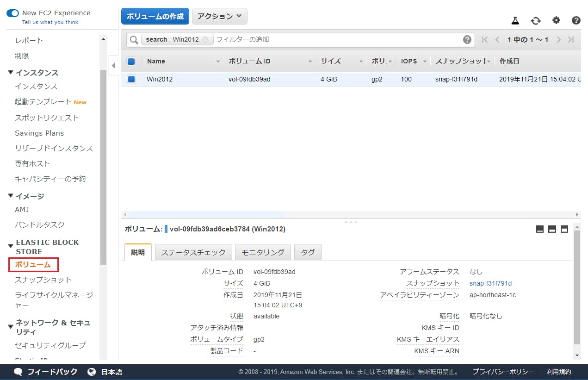The image size is (588, 380).
Task: Open ライフサイクルマネージャー in sidebar
Action: point(54,300)
